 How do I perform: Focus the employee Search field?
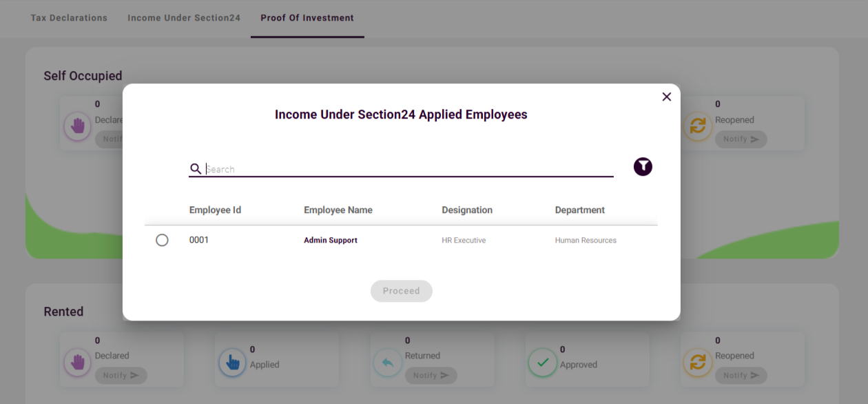point(406,169)
